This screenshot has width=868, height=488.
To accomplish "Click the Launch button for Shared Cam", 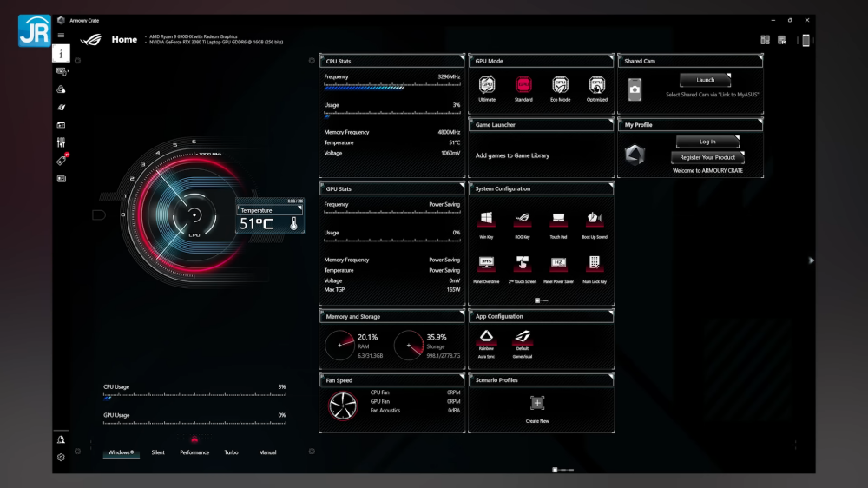I will (705, 80).
